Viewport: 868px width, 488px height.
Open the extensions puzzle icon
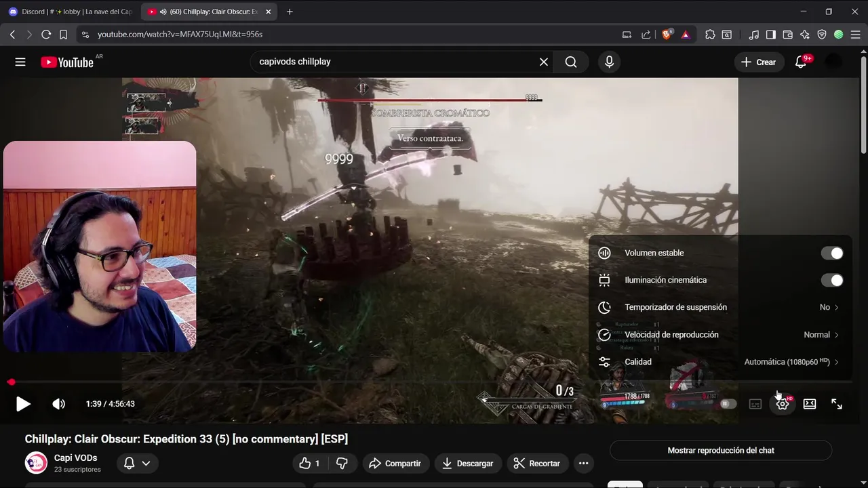[710, 34]
